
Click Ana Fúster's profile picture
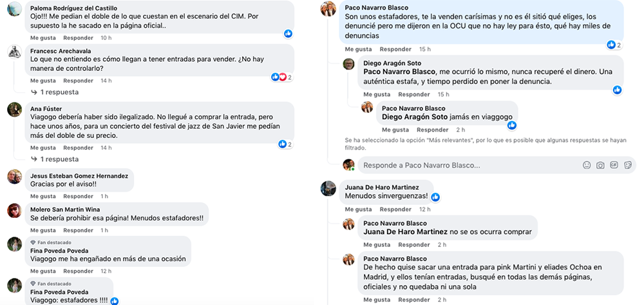coord(14,110)
